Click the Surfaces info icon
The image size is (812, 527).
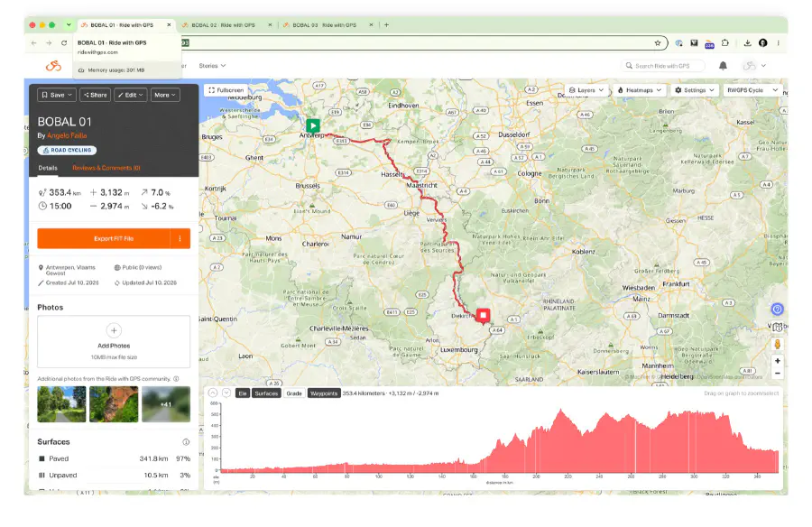(186, 442)
